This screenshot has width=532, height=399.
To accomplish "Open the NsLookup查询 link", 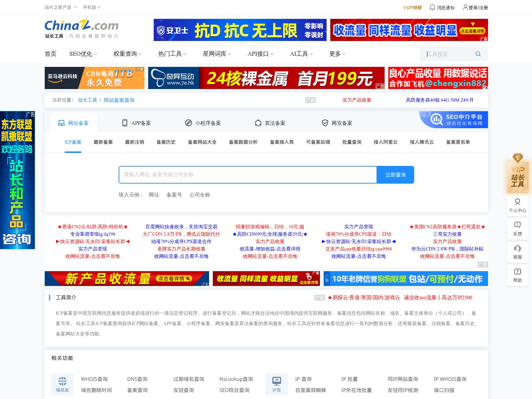I will [236, 379].
